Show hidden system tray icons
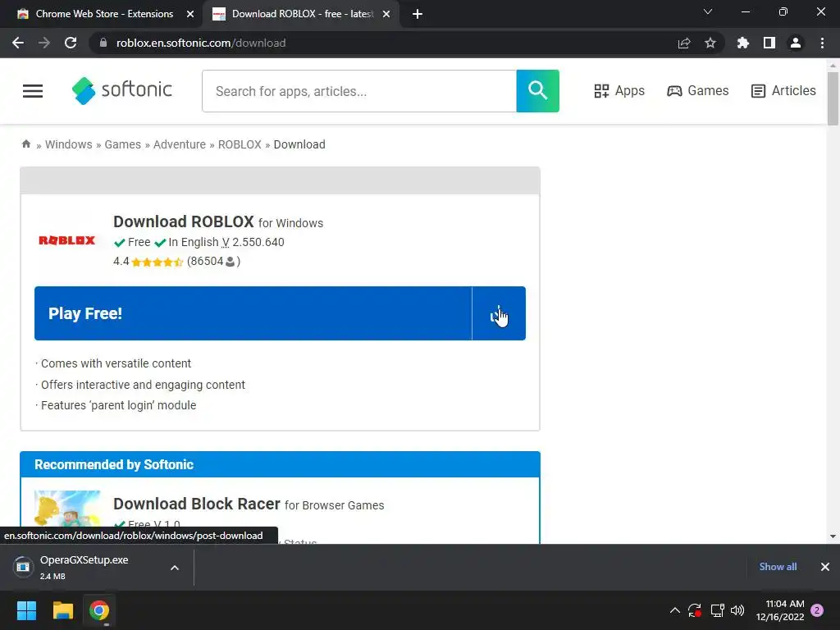Screen dimensions: 840x630 [675, 610]
